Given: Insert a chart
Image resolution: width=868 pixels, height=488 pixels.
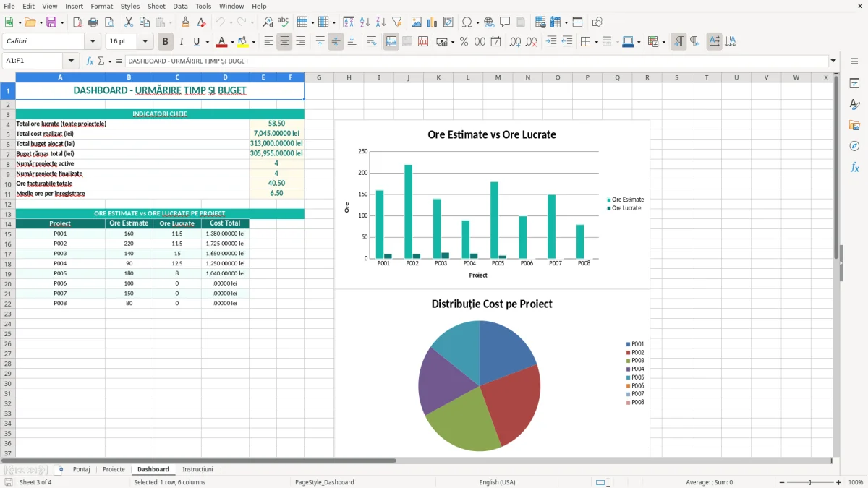Looking at the screenshot, I should point(433,22).
